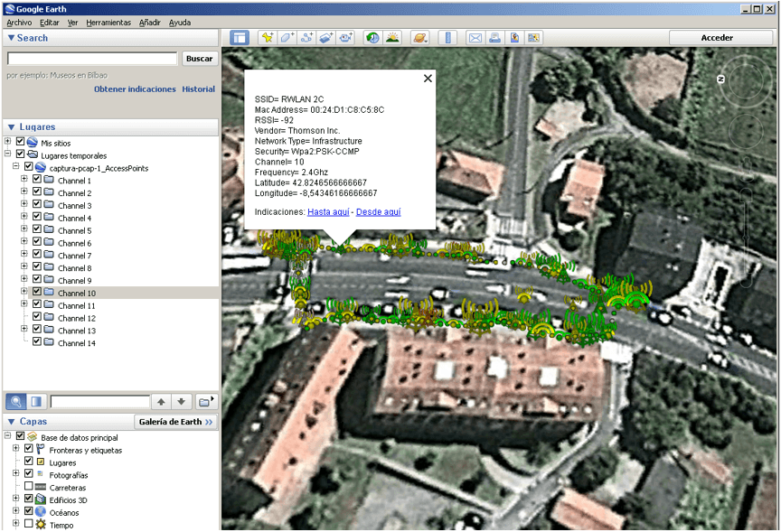Open the Archivo menu

coord(19,23)
